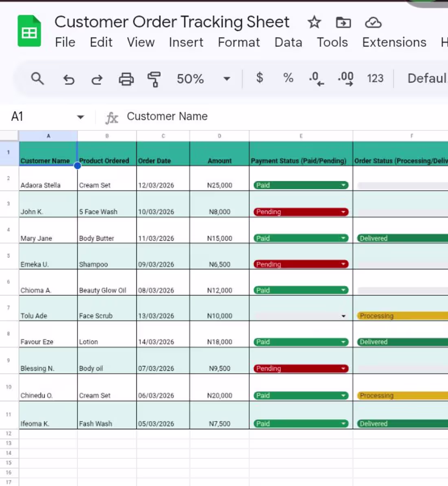Open Tolu Ade's empty payment dropdown
448x486 pixels.
pos(301,316)
